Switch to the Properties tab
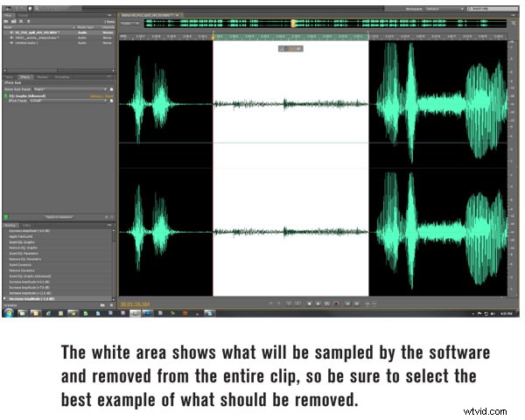This screenshot has height=420, width=525. click(62, 77)
